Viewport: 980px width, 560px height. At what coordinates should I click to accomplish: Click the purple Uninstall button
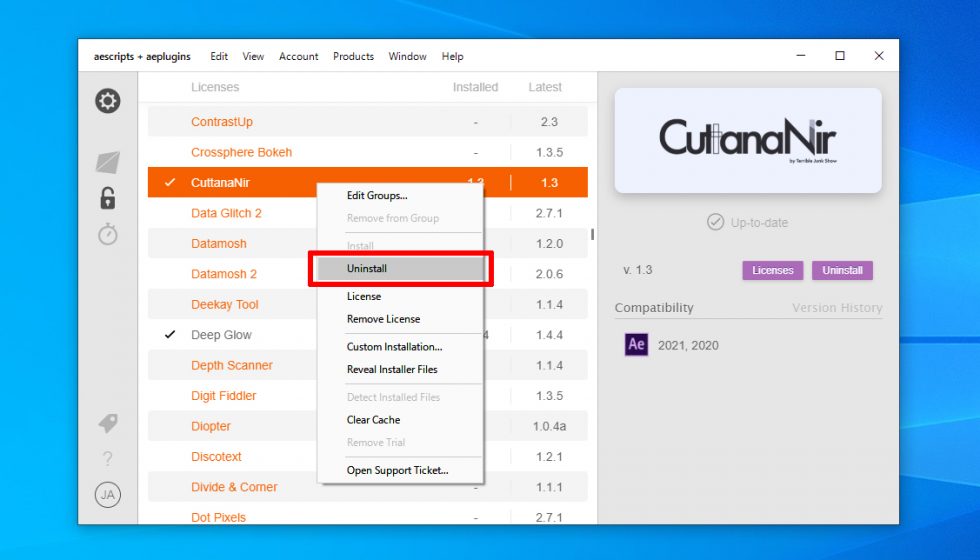842,270
